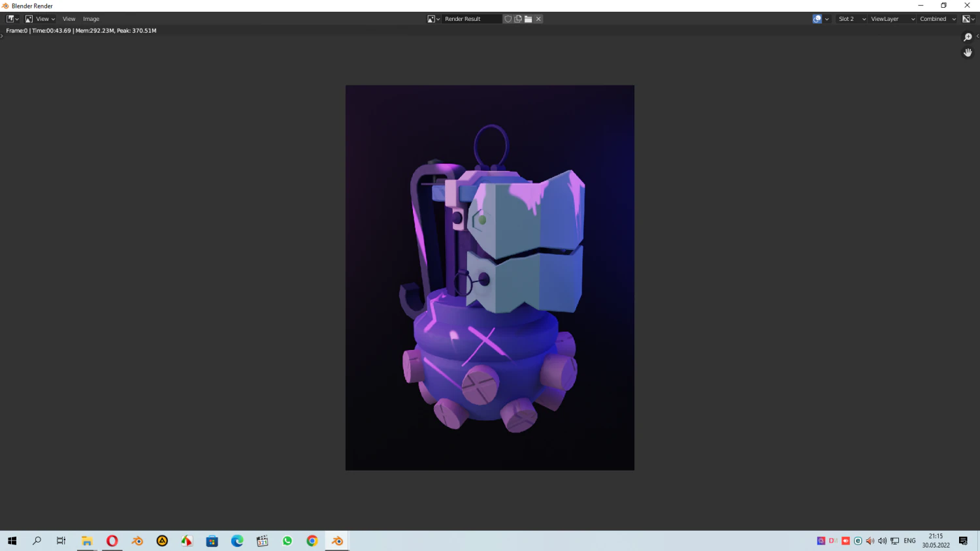Screen dimensions: 980x551
Task: Click the zoom gizmo magnifier
Action: point(968,37)
